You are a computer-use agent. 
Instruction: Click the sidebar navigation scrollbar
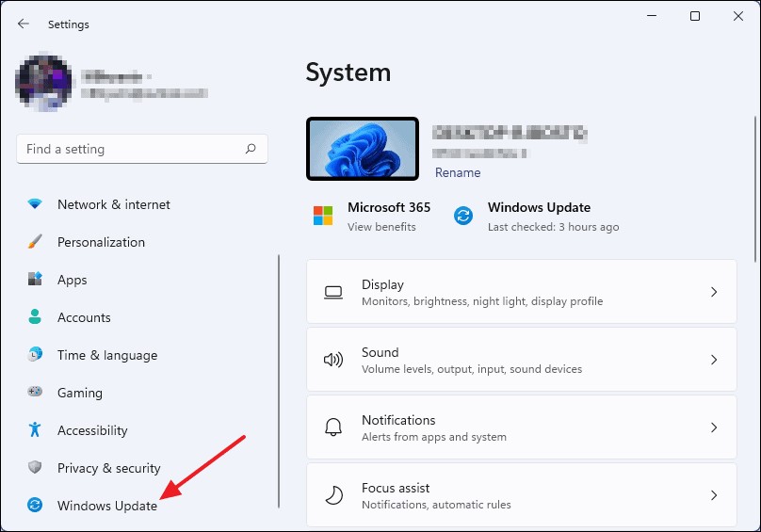279,381
